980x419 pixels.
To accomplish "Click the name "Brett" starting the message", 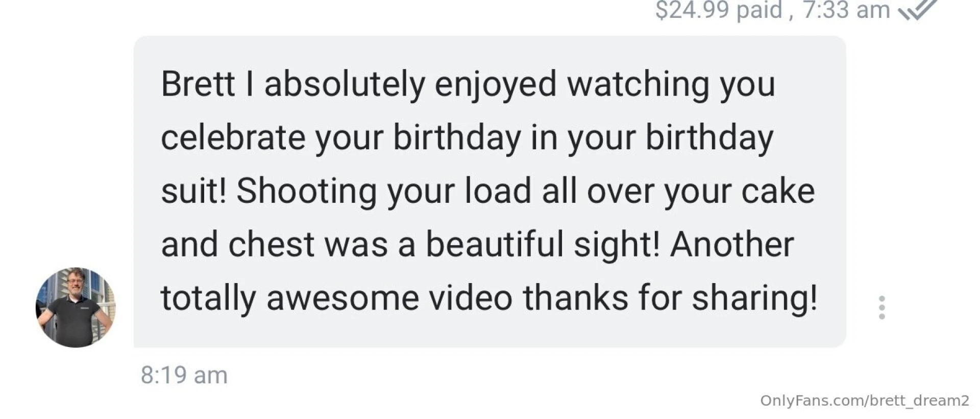I will click(198, 84).
